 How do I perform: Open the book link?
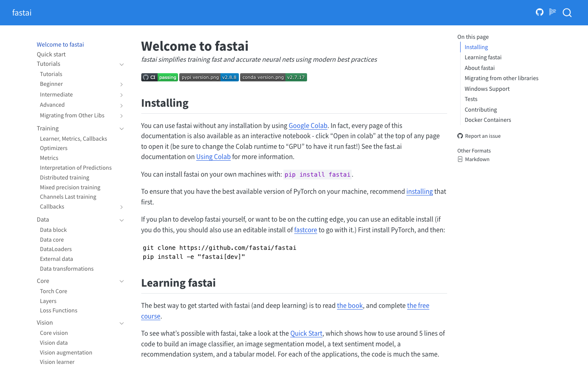(350, 305)
